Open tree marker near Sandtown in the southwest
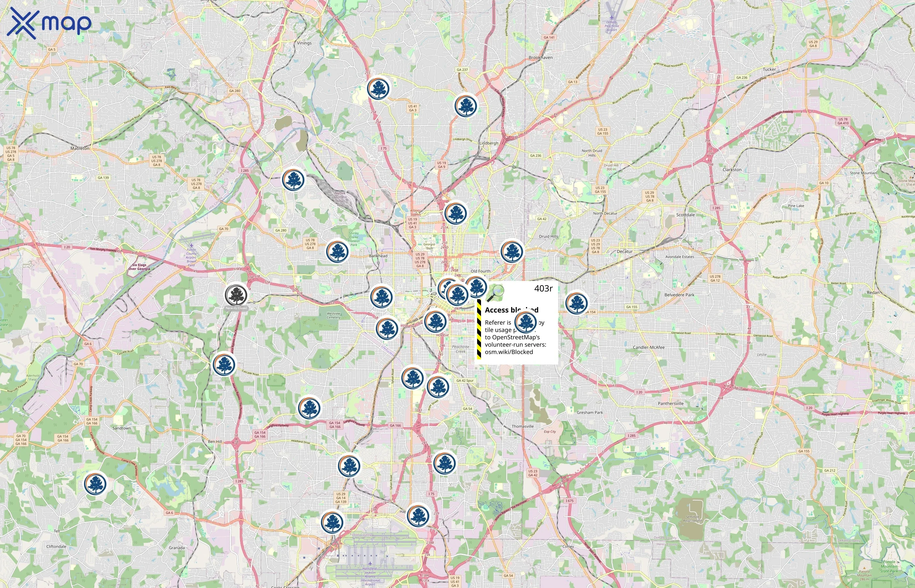This screenshot has height=588, width=915. [x=95, y=484]
